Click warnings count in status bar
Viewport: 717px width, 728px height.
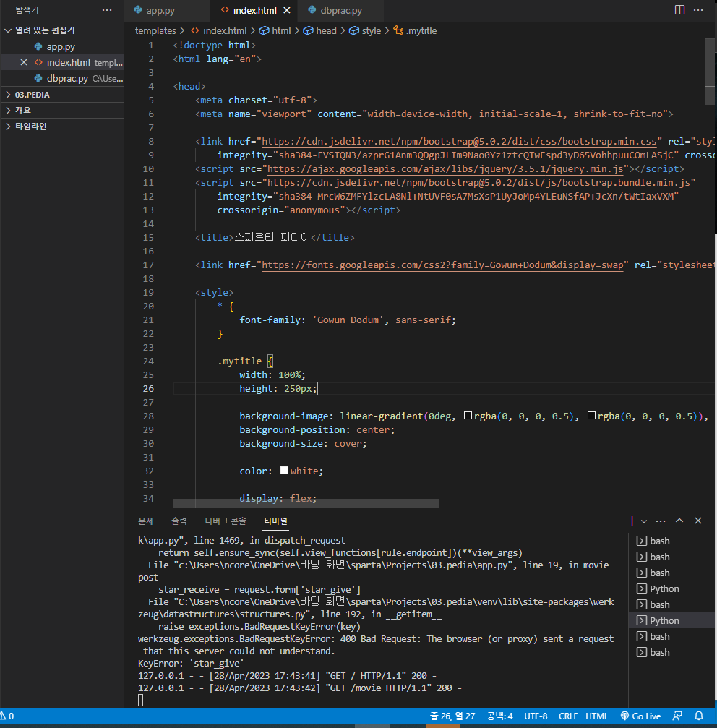pyautogui.click(x=7, y=716)
